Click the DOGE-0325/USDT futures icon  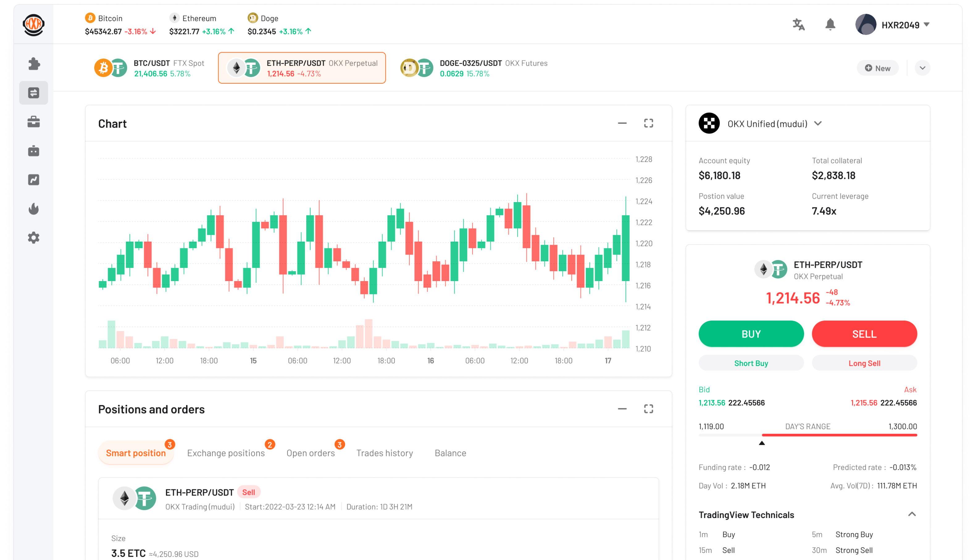point(417,68)
